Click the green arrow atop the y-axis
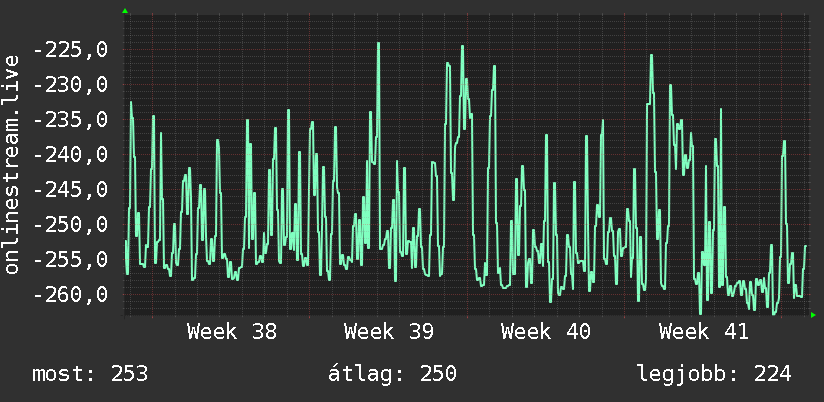This screenshot has width=824, height=402. pyautogui.click(x=125, y=11)
